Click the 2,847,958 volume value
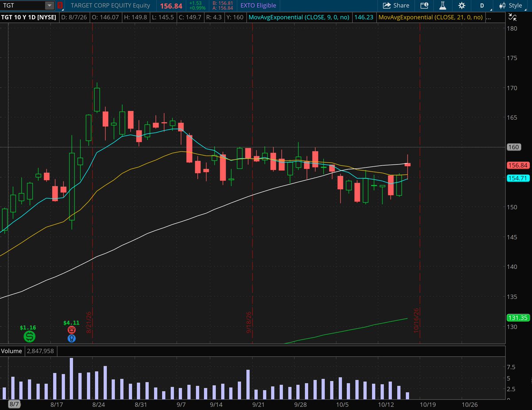532x410 pixels. pos(40,351)
